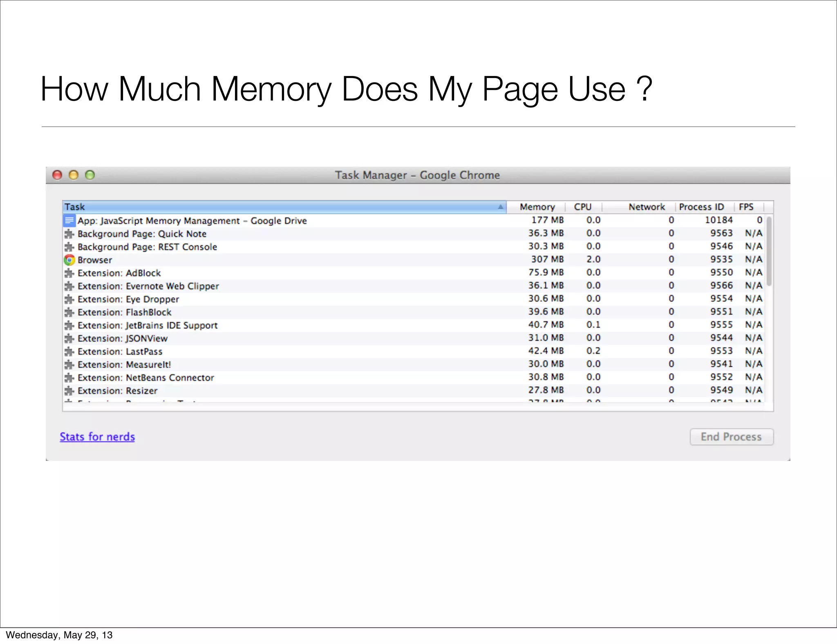Sort by the CPU column header
Viewport: 837px width, 644px height.
click(x=584, y=207)
